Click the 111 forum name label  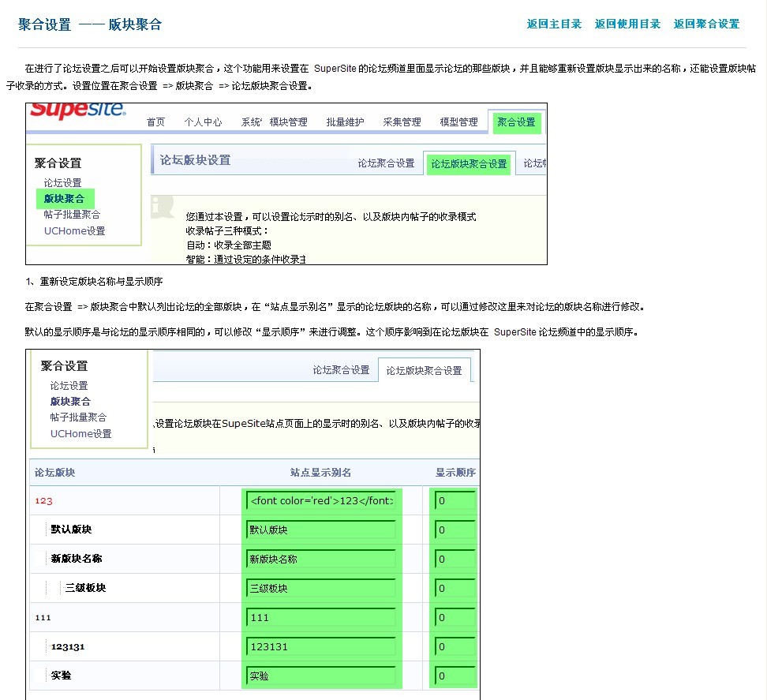[x=43, y=617]
